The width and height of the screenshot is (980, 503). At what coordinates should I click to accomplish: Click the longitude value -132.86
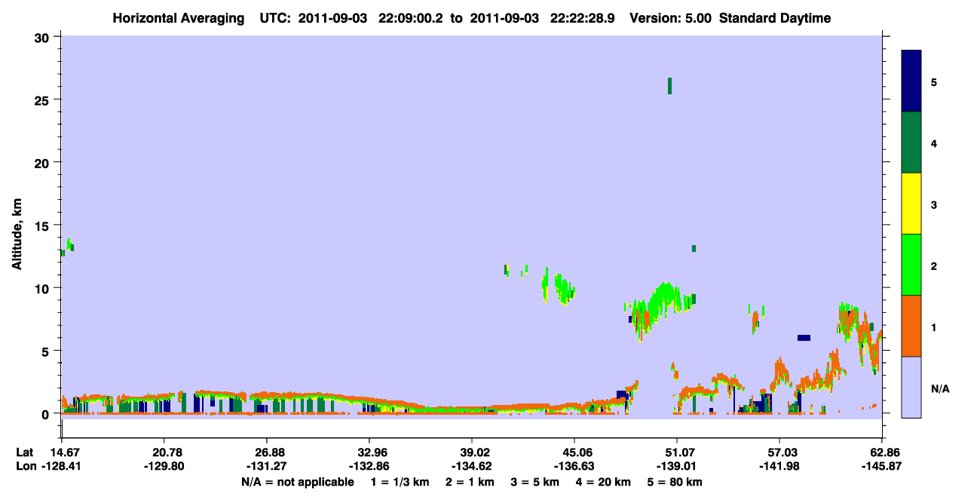(369, 467)
